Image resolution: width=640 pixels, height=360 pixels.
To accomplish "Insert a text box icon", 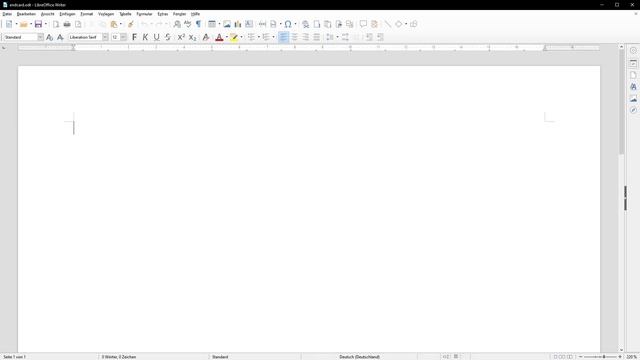I will pyautogui.click(x=249, y=24).
